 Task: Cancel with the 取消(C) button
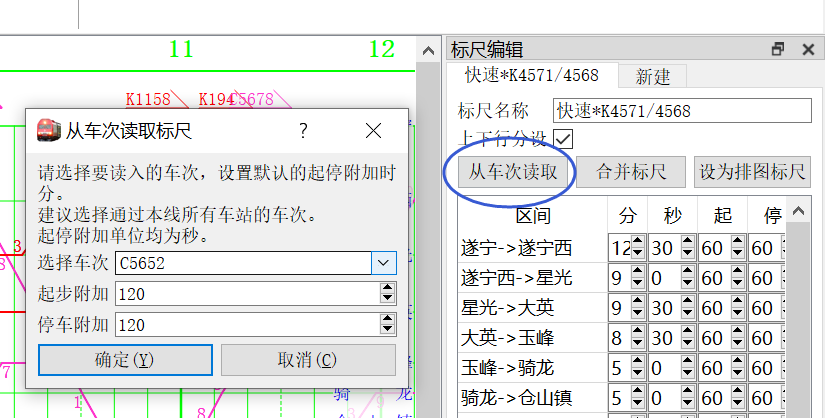pyautogui.click(x=308, y=360)
